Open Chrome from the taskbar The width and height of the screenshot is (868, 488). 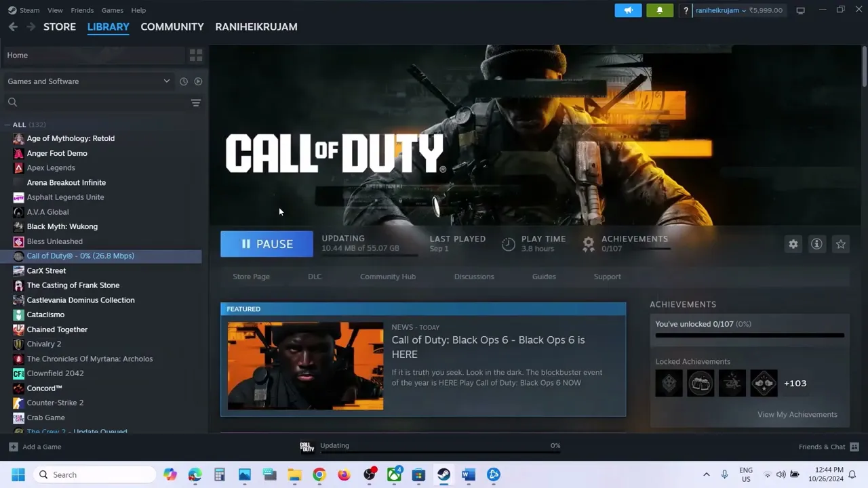click(x=319, y=474)
